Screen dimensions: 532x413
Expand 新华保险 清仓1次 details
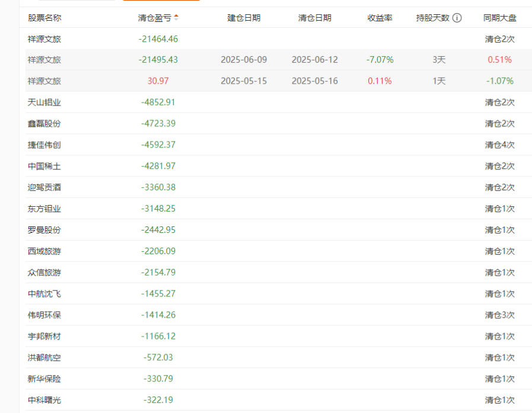[x=500, y=379]
